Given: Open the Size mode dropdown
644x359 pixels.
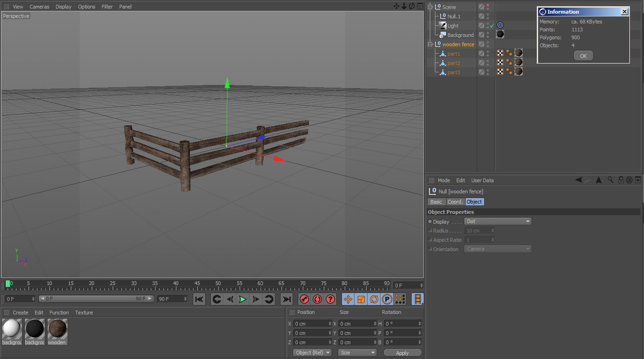Looking at the screenshot, I should tap(357, 353).
